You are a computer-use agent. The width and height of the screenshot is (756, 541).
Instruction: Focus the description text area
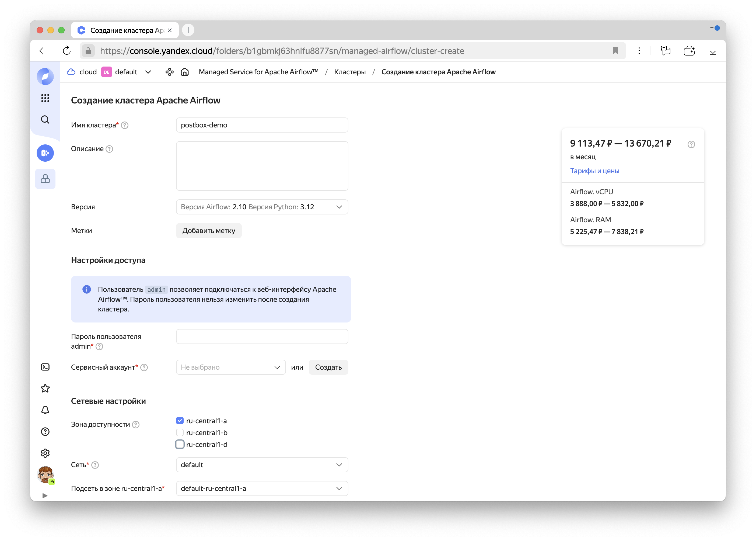262,166
